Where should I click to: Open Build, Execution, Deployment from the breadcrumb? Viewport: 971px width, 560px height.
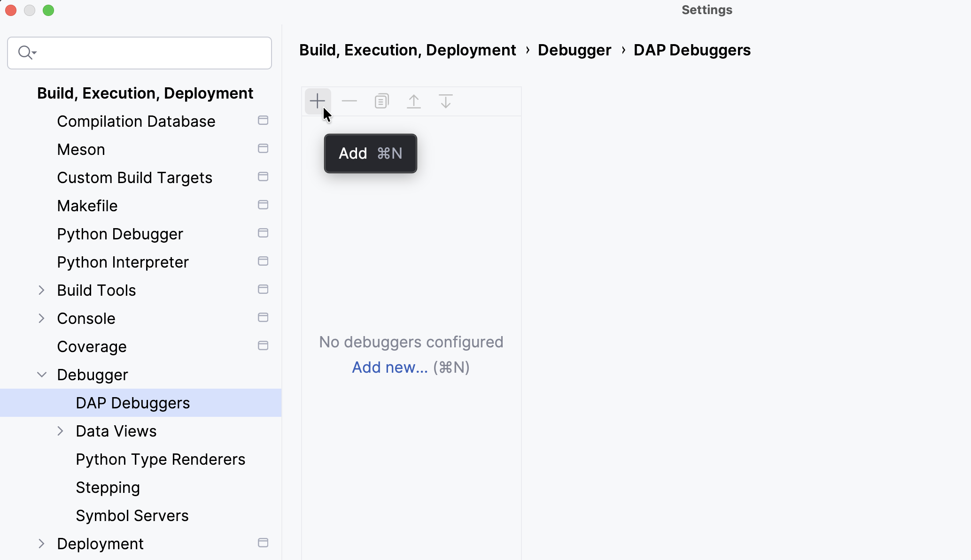[407, 50]
